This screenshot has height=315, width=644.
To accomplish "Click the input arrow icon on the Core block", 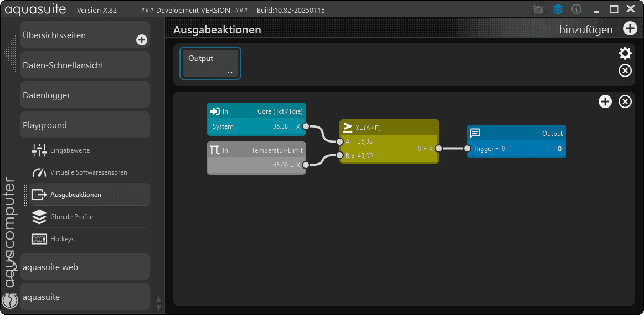I will coord(215,111).
